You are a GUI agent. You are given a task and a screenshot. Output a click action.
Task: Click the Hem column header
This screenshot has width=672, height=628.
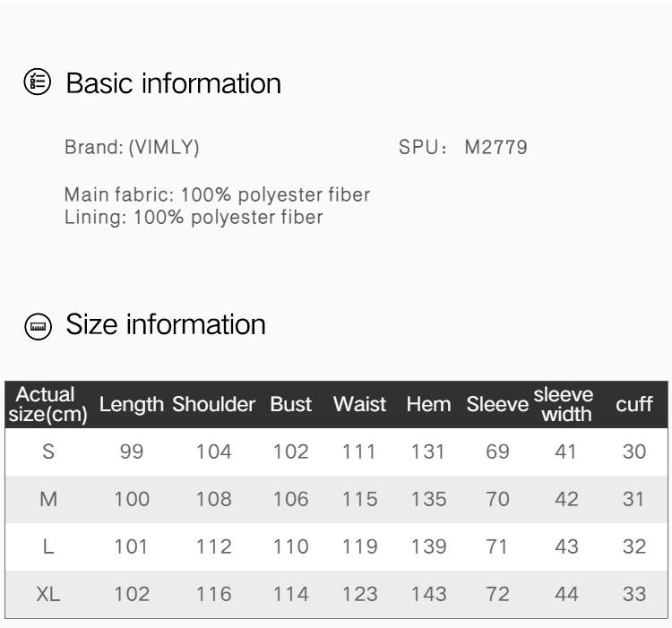(428, 405)
